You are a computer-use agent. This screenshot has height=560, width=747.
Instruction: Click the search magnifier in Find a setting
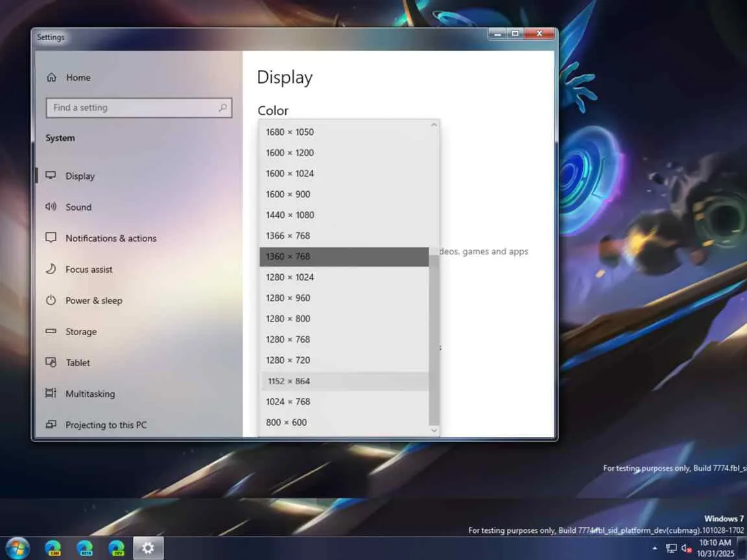click(222, 108)
